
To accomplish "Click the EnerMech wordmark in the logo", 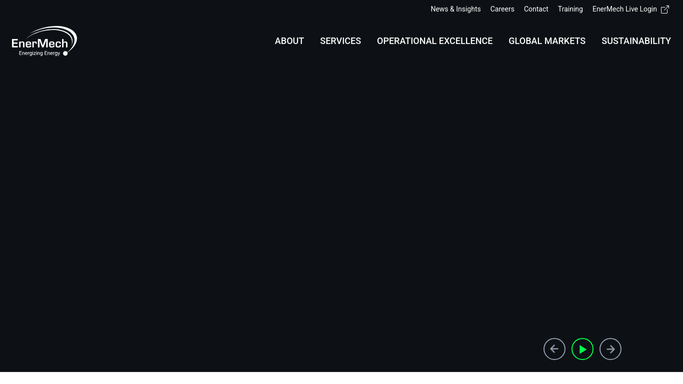I will point(40,44).
